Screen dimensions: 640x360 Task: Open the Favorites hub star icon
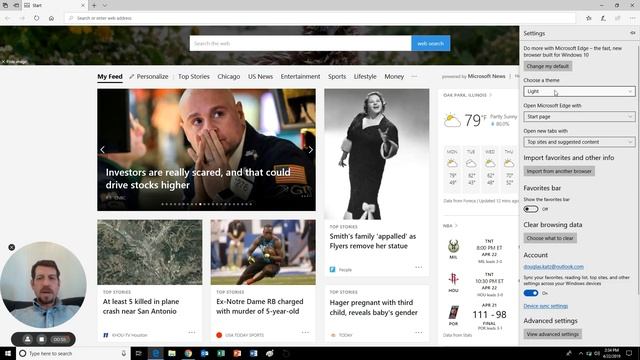click(x=589, y=18)
